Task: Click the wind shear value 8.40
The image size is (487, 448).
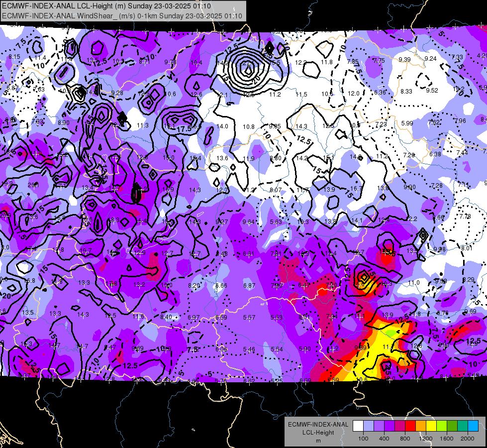Action: [166, 317]
